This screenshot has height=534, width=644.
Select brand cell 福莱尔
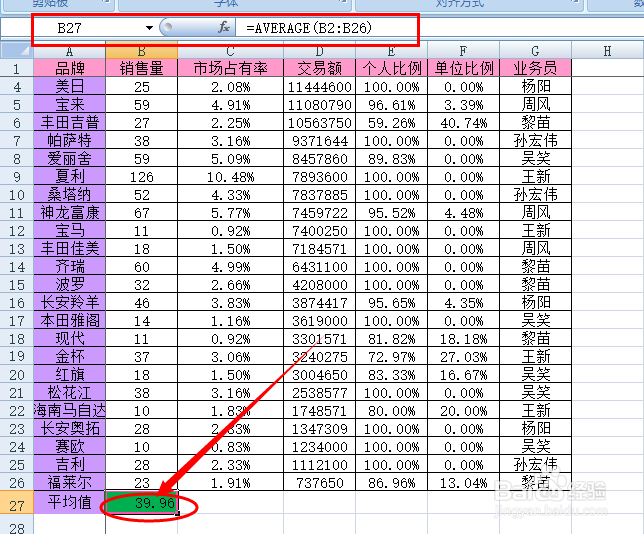[69, 482]
